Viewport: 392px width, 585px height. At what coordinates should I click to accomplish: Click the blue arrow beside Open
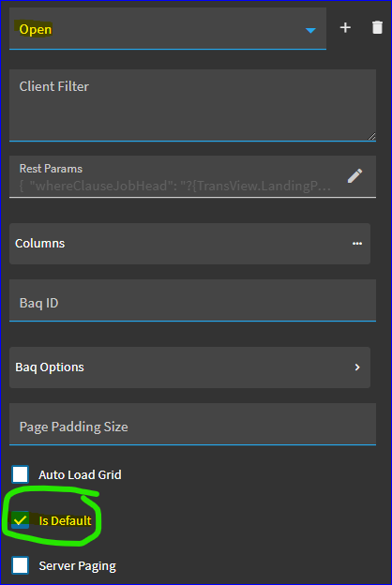click(x=310, y=31)
